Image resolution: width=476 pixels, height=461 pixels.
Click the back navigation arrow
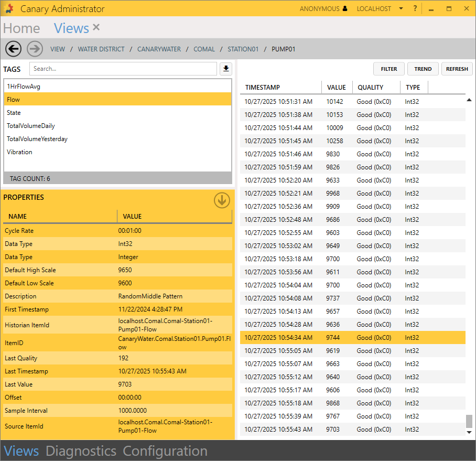[x=13, y=49]
